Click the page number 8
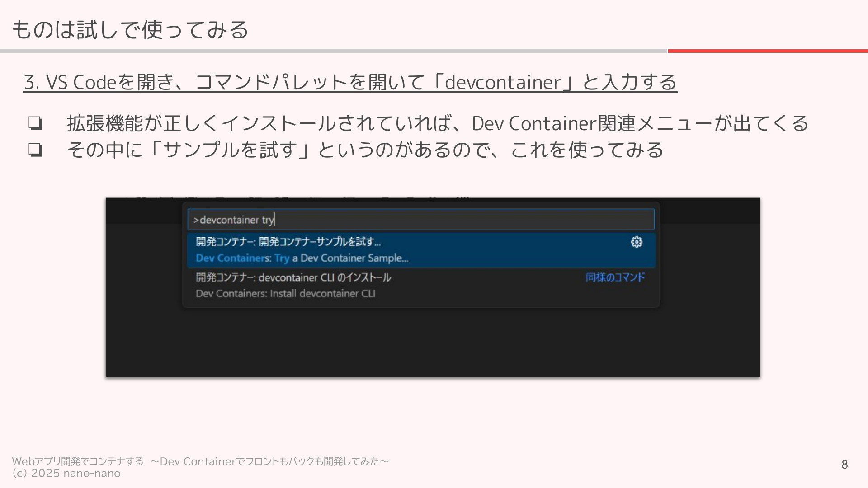 pyautogui.click(x=844, y=465)
